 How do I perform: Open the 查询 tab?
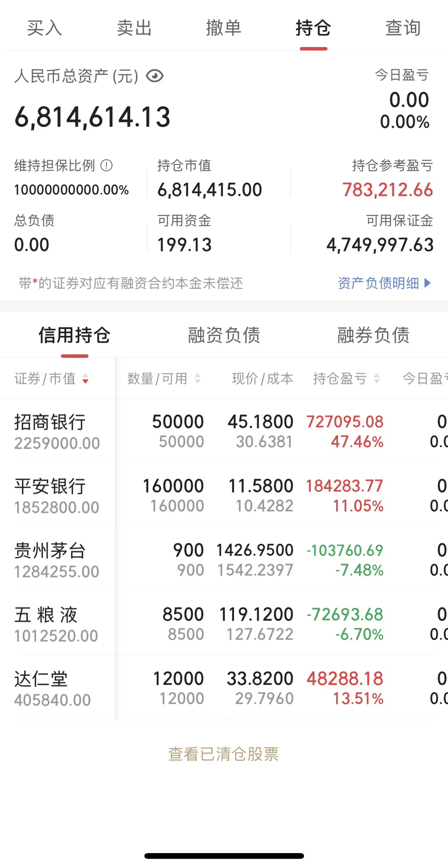pyautogui.click(x=403, y=28)
